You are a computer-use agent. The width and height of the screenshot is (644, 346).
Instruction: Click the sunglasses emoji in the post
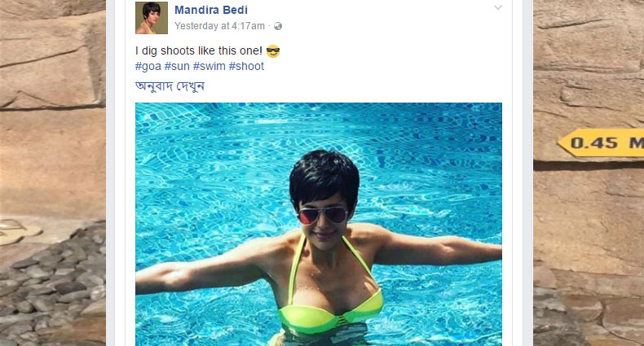(x=273, y=51)
